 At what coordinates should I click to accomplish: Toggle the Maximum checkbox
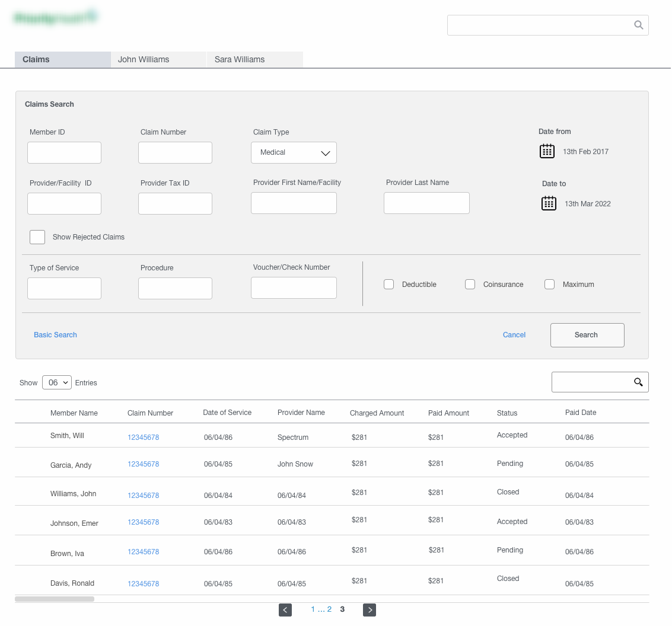550,285
